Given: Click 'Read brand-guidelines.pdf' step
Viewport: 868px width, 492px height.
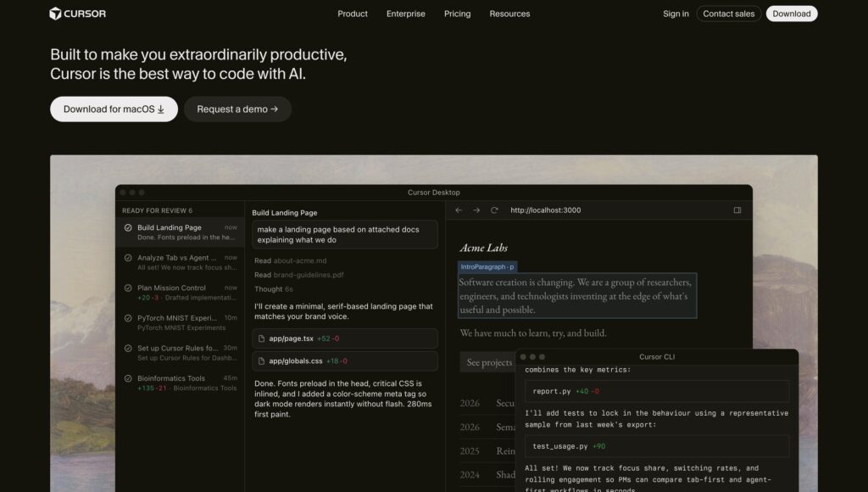Looking at the screenshot, I should point(299,275).
